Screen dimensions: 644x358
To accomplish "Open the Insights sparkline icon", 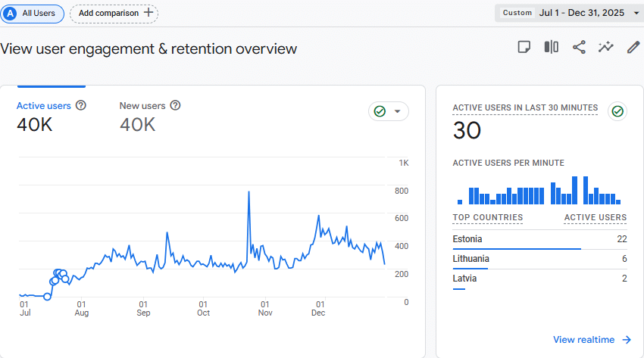I will pyautogui.click(x=605, y=48).
